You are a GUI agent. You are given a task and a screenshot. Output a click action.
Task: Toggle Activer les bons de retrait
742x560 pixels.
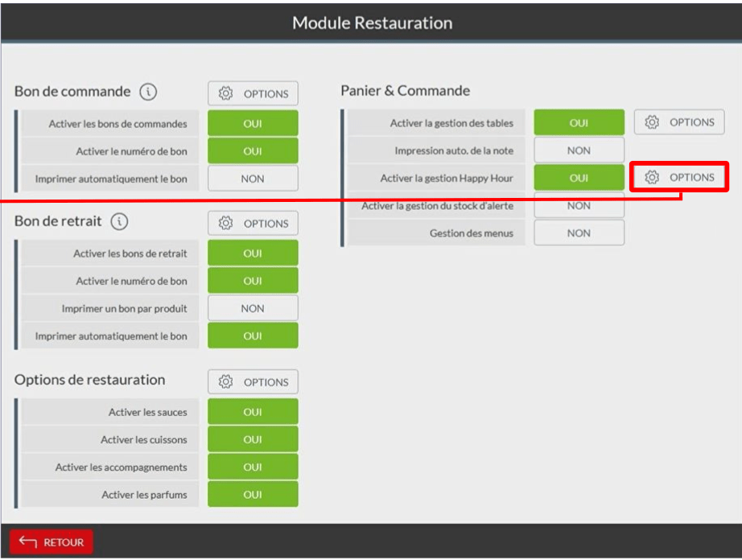coord(253,253)
